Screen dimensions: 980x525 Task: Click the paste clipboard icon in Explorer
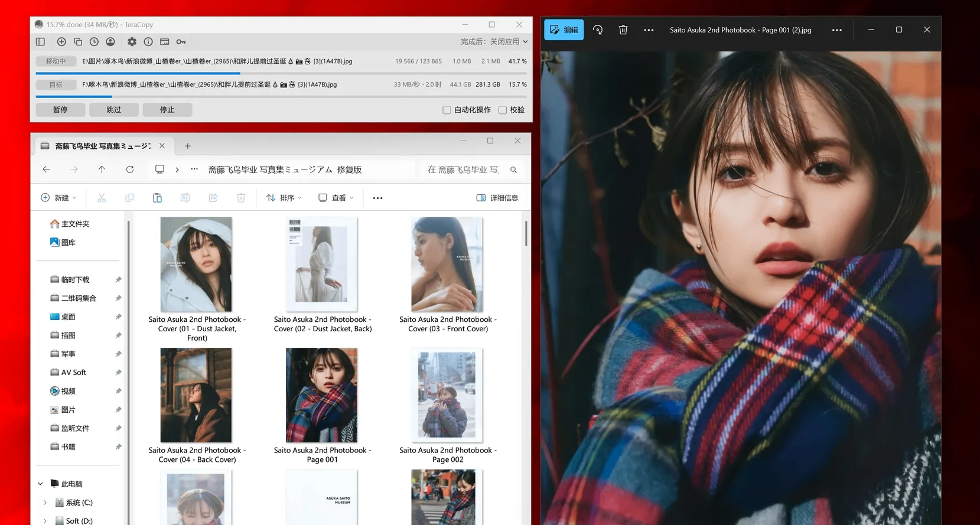[x=157, y=198]
